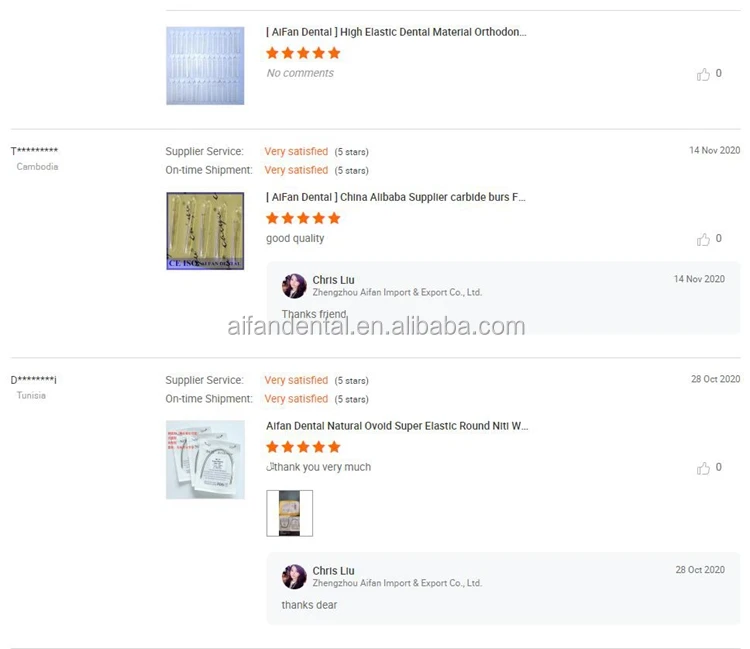
Task: Click Chris Liu avatar in 28 Oct reply
Action: click(294, 576)
